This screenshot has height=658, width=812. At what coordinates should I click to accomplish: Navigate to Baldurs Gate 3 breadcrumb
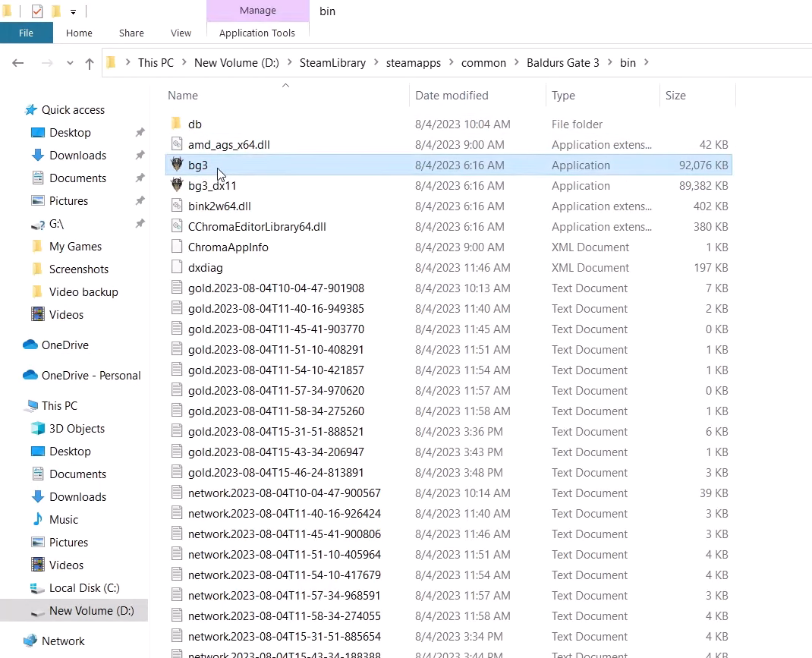[563, 63]
